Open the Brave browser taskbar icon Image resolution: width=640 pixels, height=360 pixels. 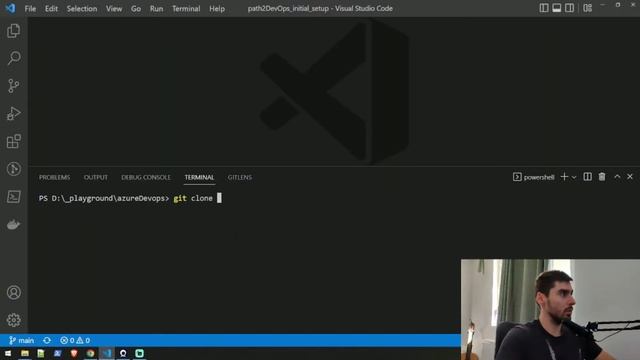[x=74, y=353]
